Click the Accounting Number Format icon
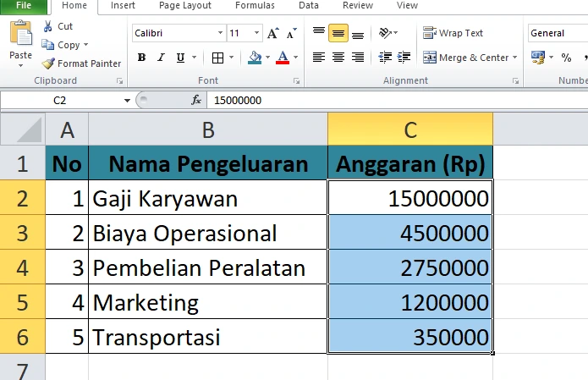The height and width of the screenshot is (380, 588). [x=538, y=58]
